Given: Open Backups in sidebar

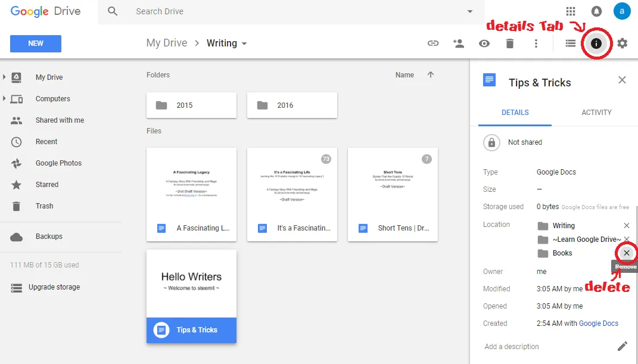Looking at the screenshot, I should (x=49, y=237).
